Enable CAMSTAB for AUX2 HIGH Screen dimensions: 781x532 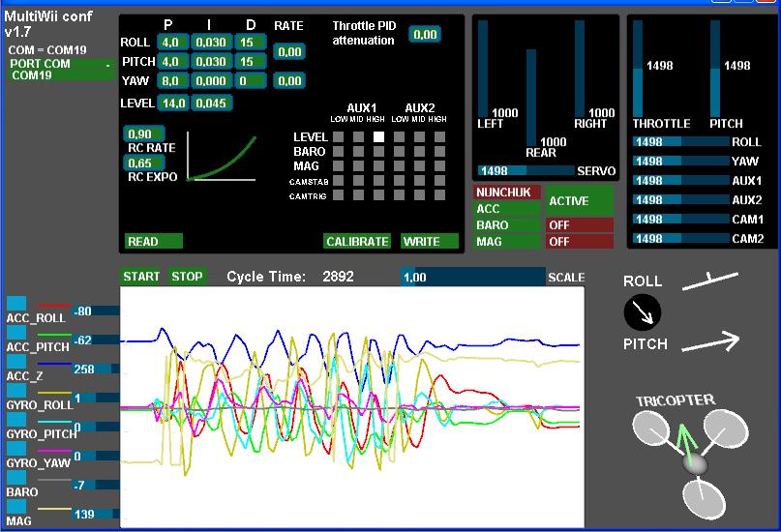point(441,181)
